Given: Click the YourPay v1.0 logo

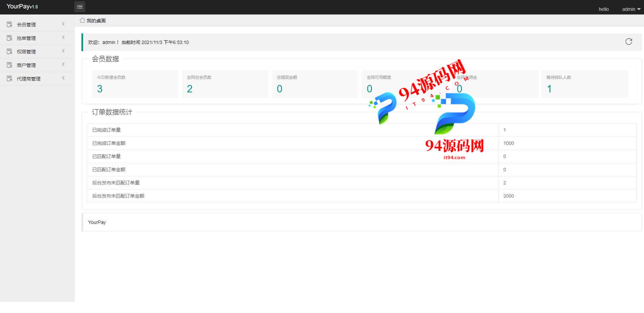Looking at the screenshot, I should [22, 6].
